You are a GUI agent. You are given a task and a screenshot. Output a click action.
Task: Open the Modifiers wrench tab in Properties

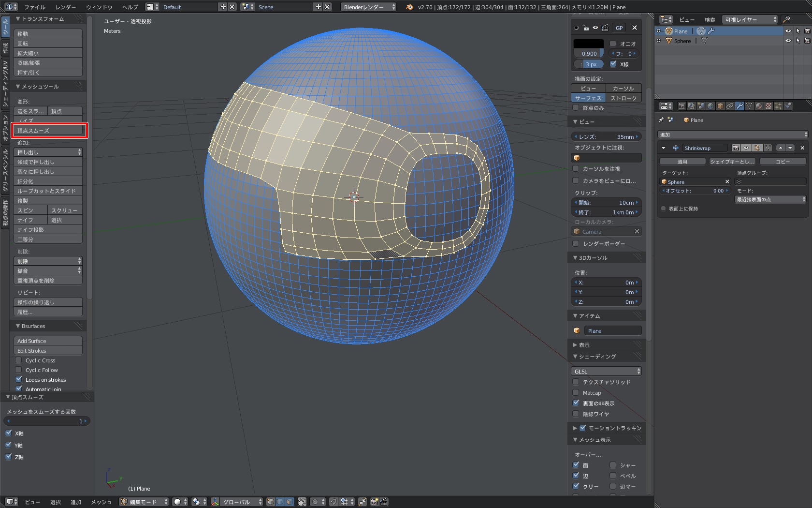(739, 106)
